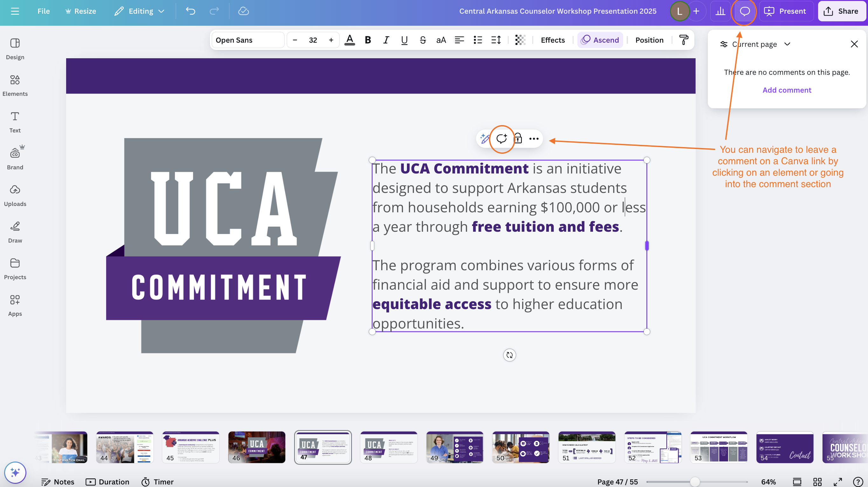Lock the selected text element
Screen dimensions: 868x487
(518, 138)
